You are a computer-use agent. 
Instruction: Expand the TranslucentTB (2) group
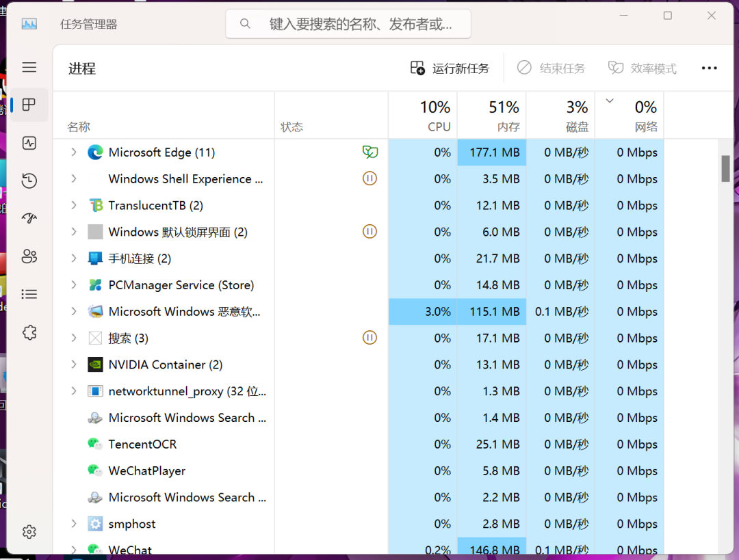73,205
